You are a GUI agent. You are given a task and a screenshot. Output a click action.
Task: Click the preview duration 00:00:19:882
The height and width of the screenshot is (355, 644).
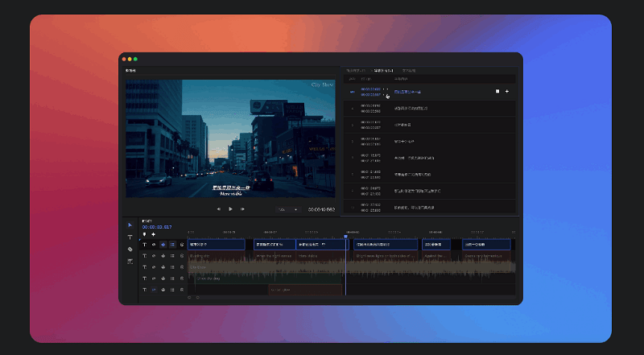321,209
